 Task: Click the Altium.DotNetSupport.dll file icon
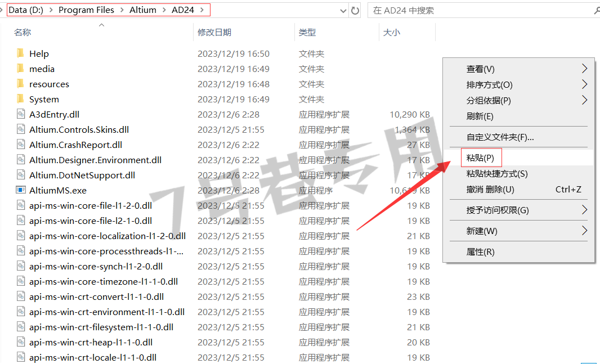coord(21,175)
